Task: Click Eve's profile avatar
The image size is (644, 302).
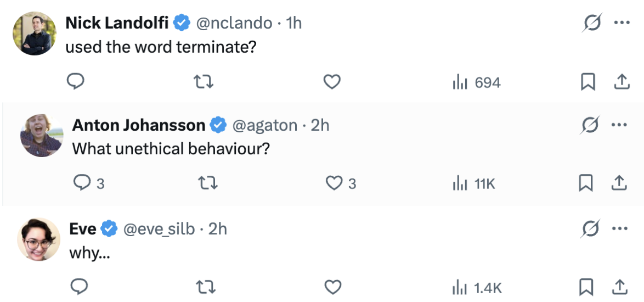Action: pos(38,239)
